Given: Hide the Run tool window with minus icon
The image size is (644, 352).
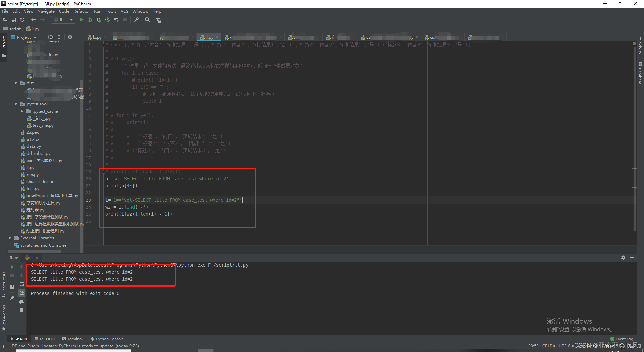Looking at the screenshot, I should tap(632, 258).
